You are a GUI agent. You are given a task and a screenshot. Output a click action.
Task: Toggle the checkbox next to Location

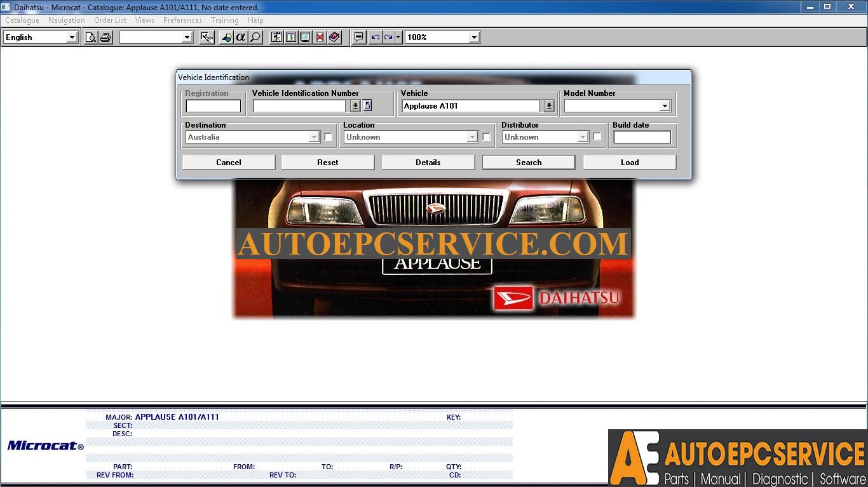(486, 137)
